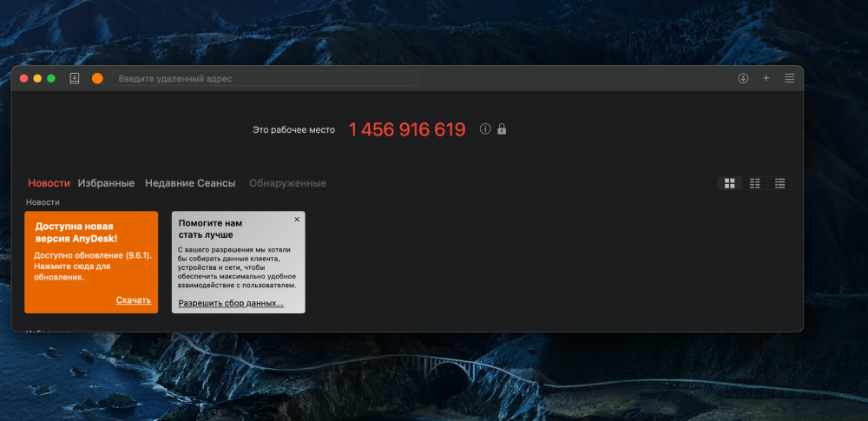Maximize the AnyDesk window with green button
Image resolution: width=868 pixels, height=421 pixels.
tap(51, 79)
